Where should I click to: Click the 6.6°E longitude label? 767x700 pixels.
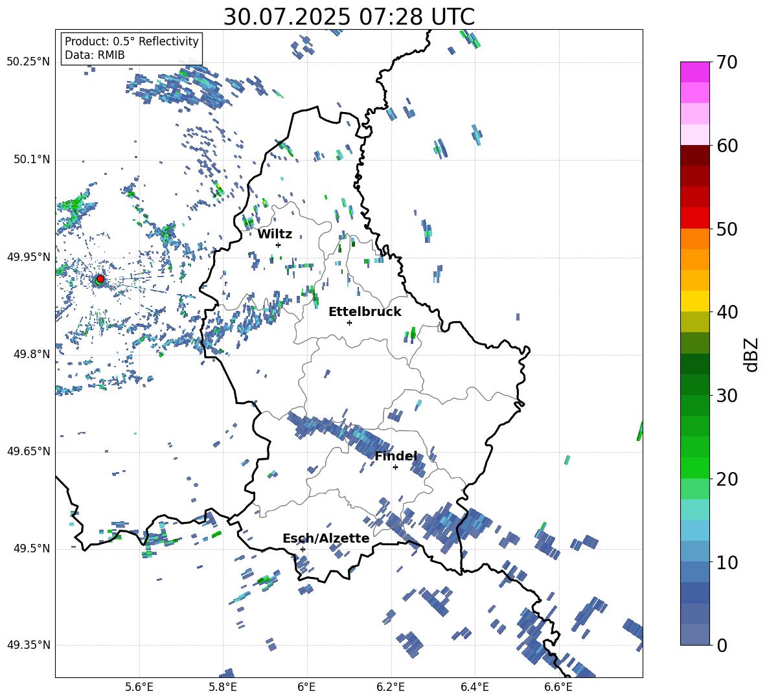click(558, 687)
